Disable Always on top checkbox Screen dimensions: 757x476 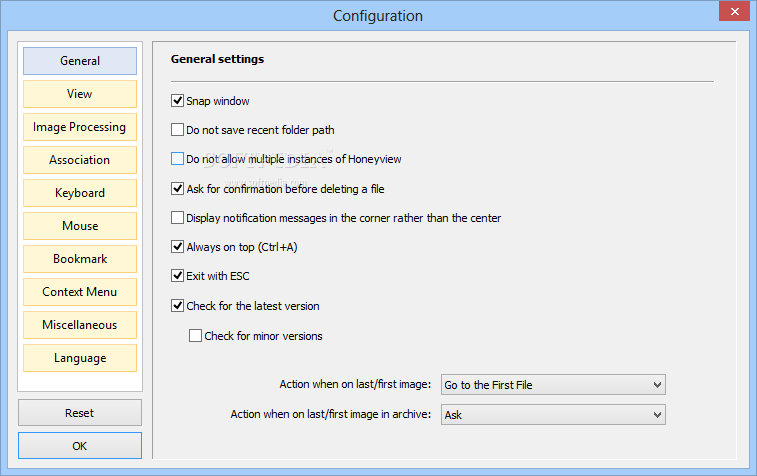pyautogui.click(x=178, y=247)
